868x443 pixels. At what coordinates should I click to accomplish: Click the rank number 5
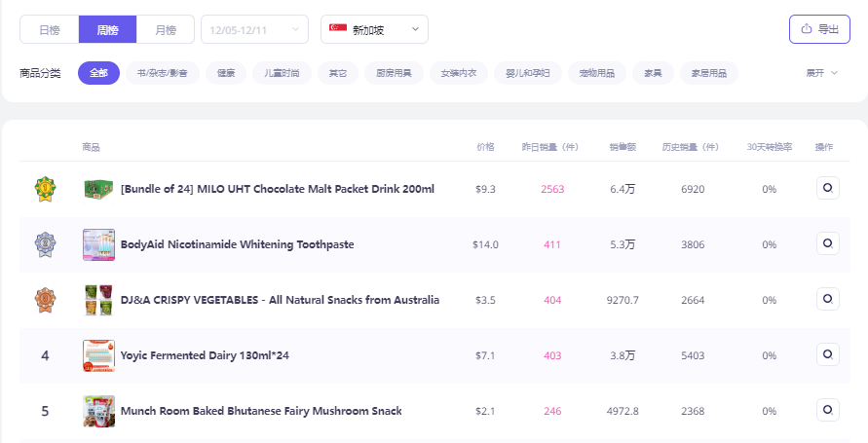point(45,411)
